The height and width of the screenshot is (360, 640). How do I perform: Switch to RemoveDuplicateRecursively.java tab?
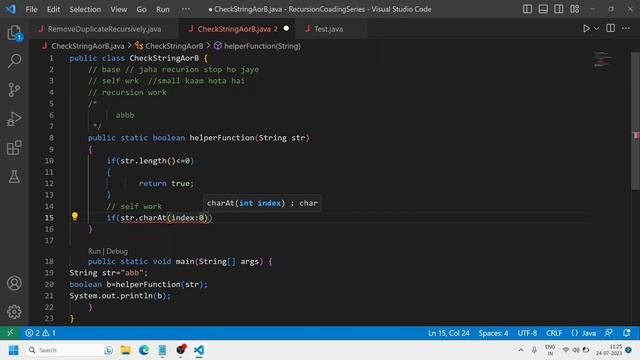pyautogui.click(x=104, y=29)
